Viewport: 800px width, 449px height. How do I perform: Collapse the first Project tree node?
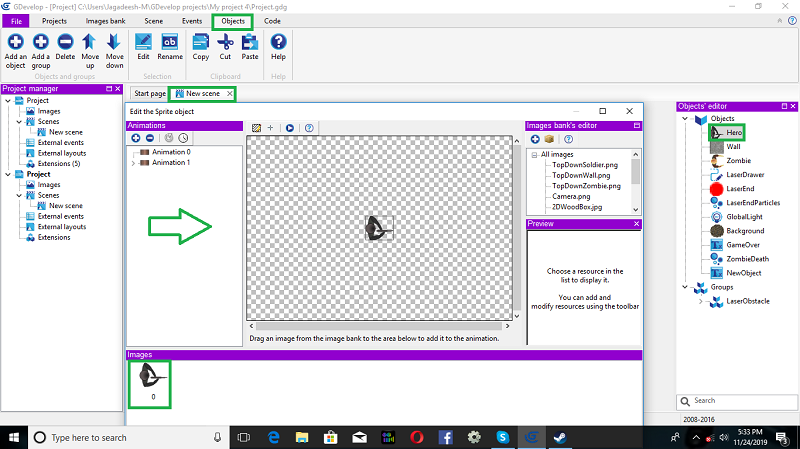click(x=8, y=101)
